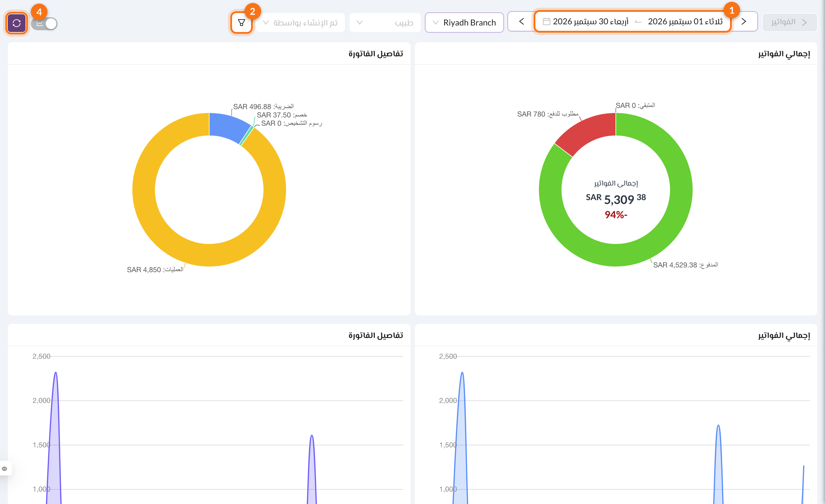Click the 'مطلوب للدفع: SAR 780' label
Screen dimensions: 825x504
(x=548, y=114)
